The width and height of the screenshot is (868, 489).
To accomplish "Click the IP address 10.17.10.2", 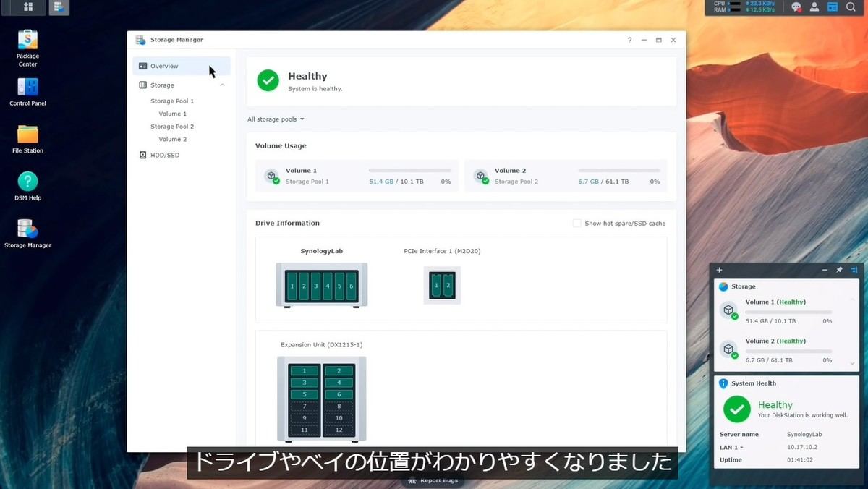I will pos(801,448).
